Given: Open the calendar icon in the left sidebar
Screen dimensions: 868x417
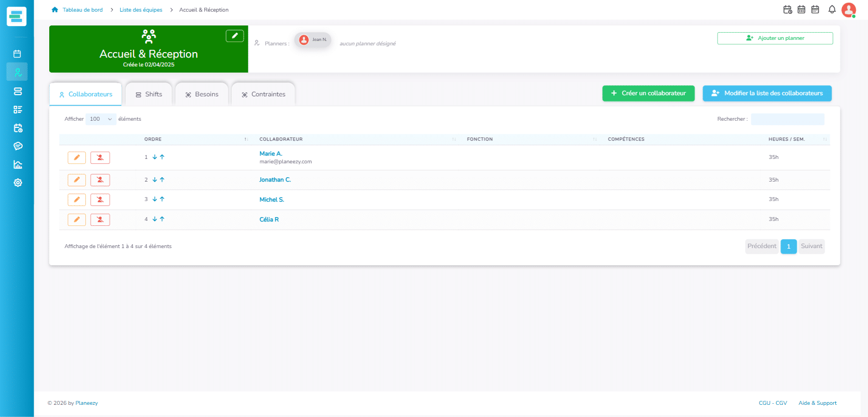Looking at the screenshot, I should pos(17,54).
